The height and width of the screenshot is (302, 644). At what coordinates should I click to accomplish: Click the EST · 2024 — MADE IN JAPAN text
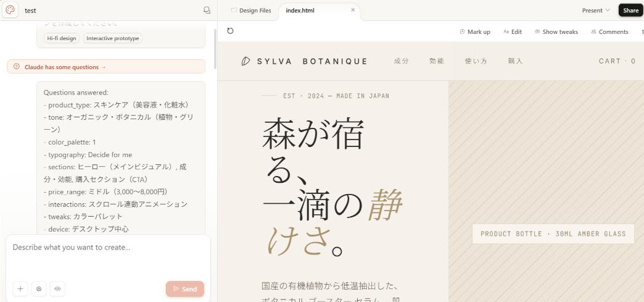(336, 96)
